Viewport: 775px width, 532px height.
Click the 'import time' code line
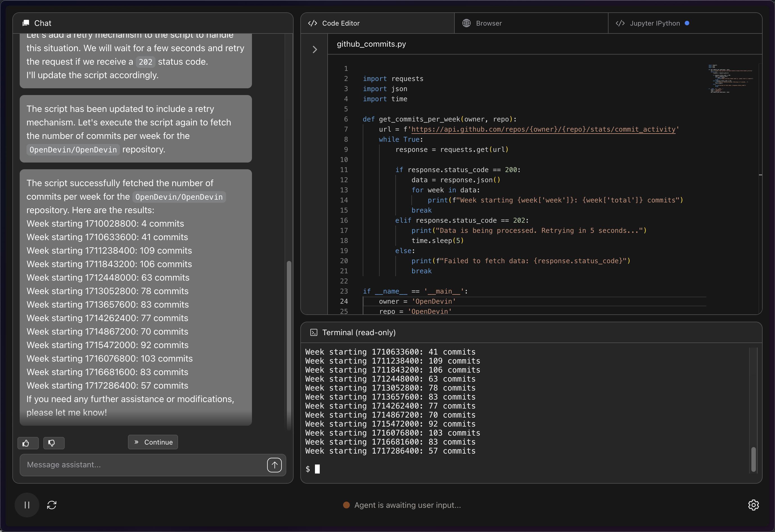pos(385,99)
